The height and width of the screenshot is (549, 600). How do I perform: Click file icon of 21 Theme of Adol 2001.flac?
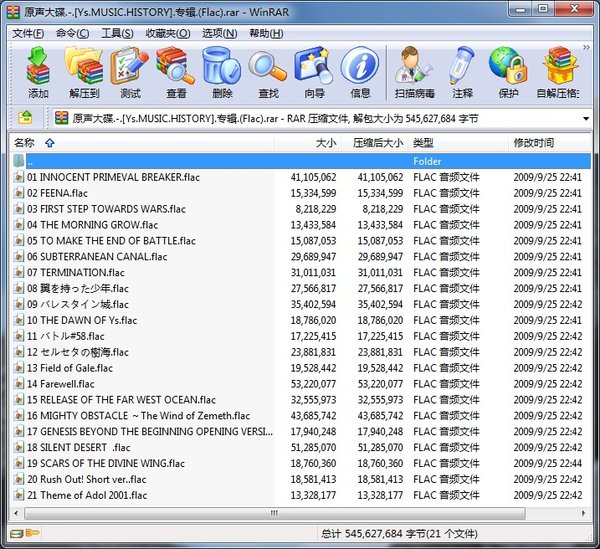coord(18,495)
